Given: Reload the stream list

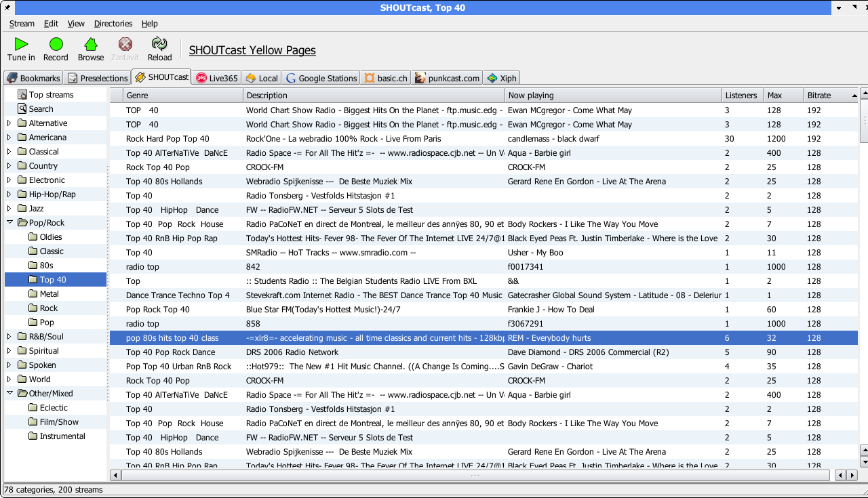Looking at the screenshot, I should coord(159,44).
